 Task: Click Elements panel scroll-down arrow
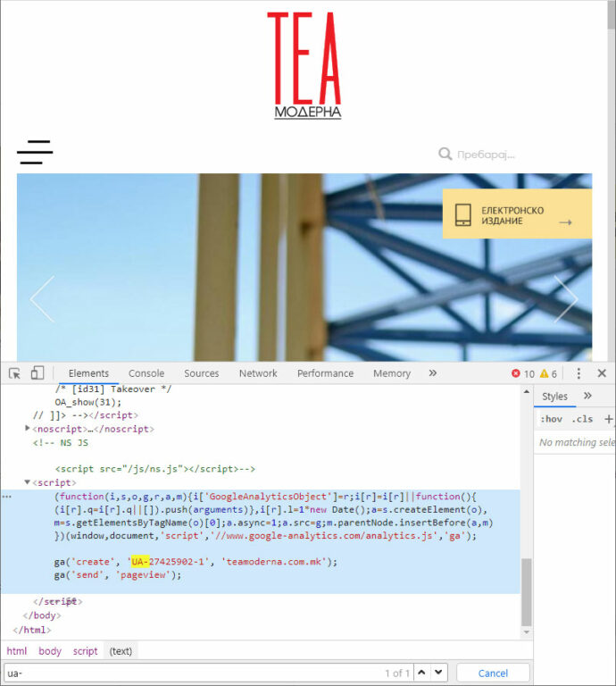pyautogui.click(x=527, y=632)
